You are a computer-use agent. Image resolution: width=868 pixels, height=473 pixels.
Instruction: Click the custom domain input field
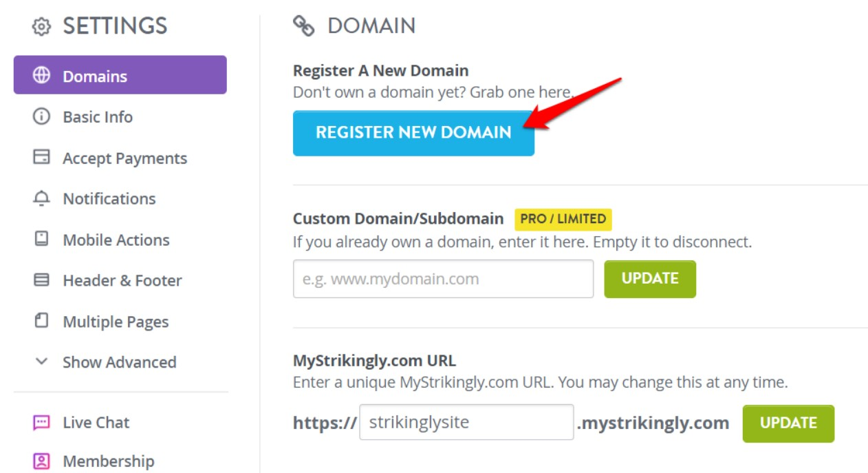(x=442, y=279)
